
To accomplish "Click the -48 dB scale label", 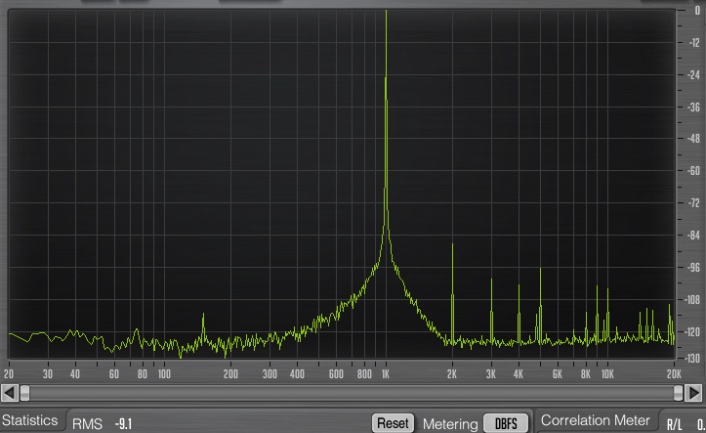I will pyautogui.click(x=693, y=139).
